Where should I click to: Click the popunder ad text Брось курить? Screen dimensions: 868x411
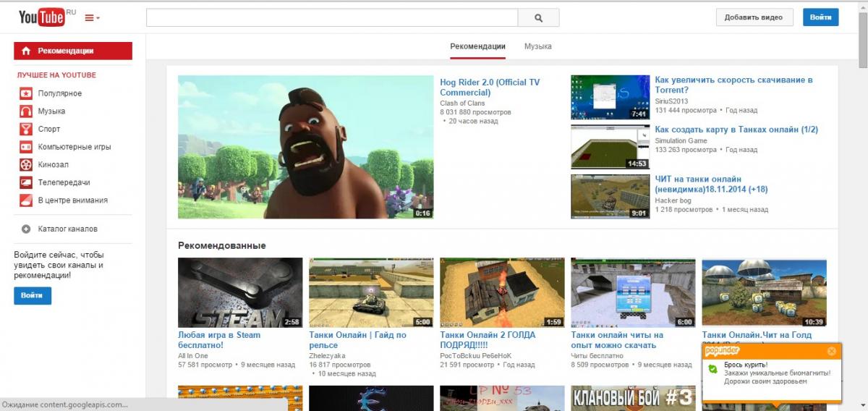746,365
